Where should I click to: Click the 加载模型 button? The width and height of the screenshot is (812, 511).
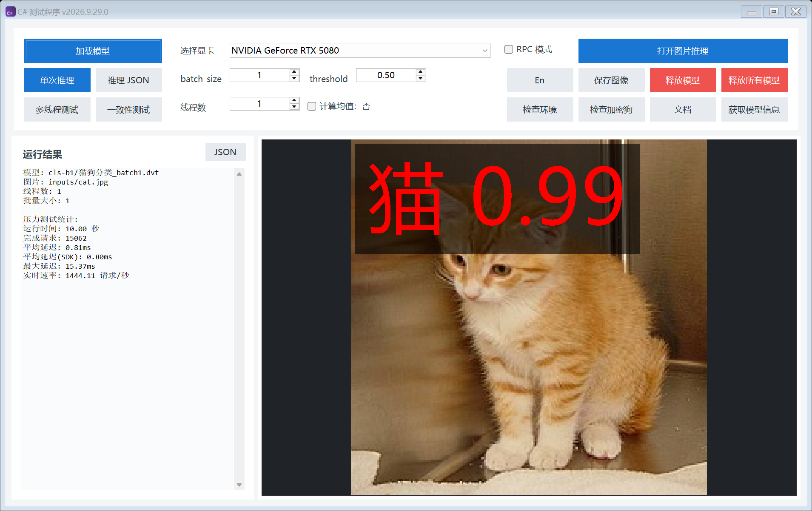point(93,51)
